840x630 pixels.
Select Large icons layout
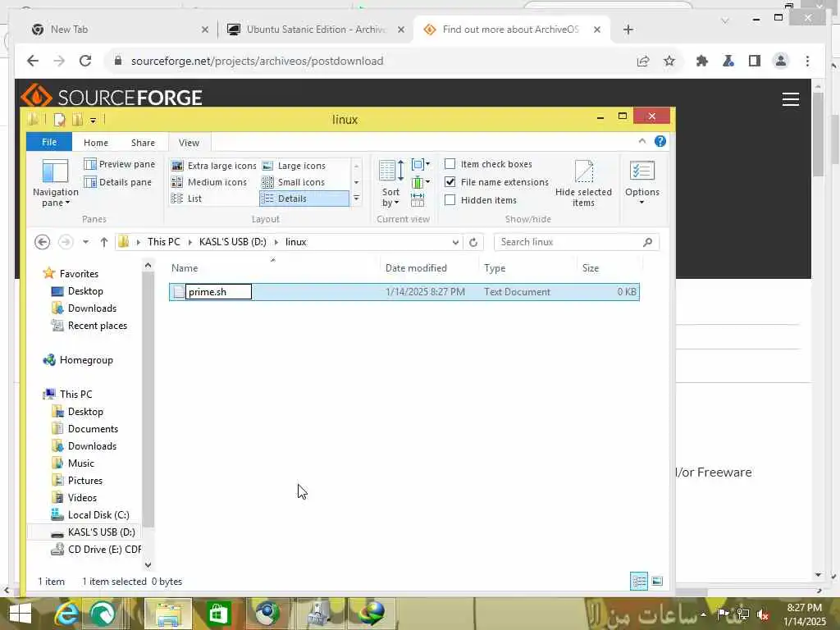point(294,166)
